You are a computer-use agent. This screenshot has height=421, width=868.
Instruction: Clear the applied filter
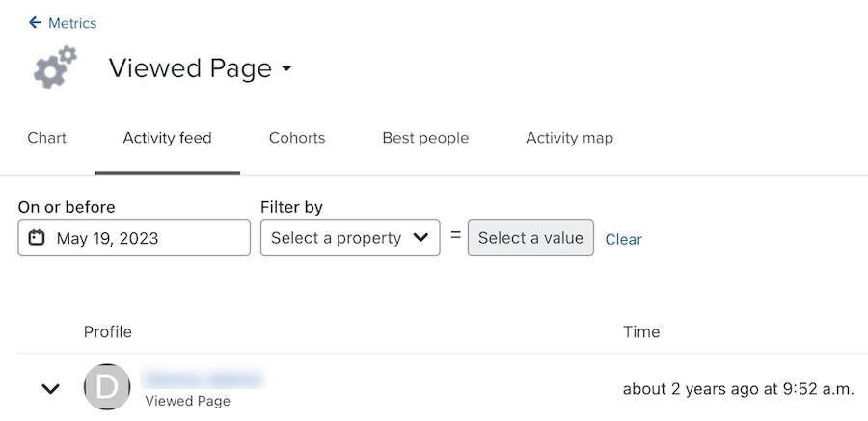click(x=623, y=239)
